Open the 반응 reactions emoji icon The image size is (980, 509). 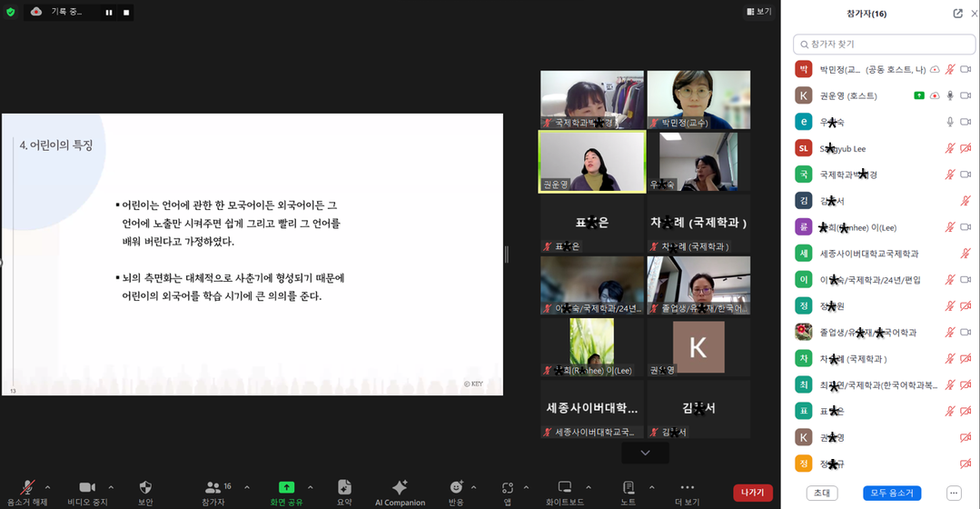[x=456, y=488]
